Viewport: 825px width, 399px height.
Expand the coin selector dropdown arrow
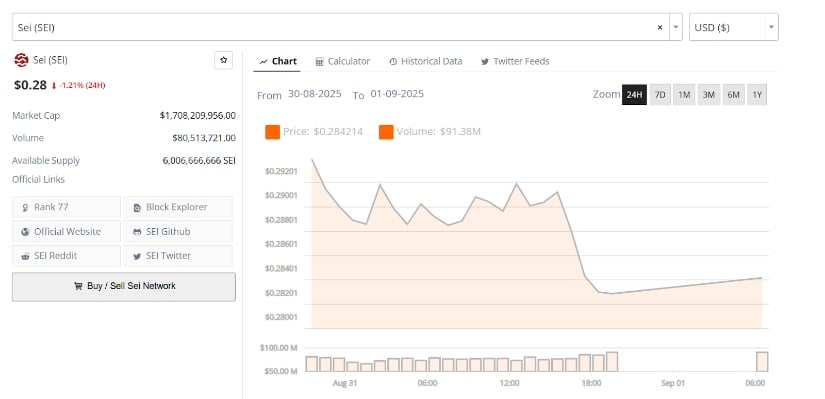pyautogui.click(x=676, y=27)
